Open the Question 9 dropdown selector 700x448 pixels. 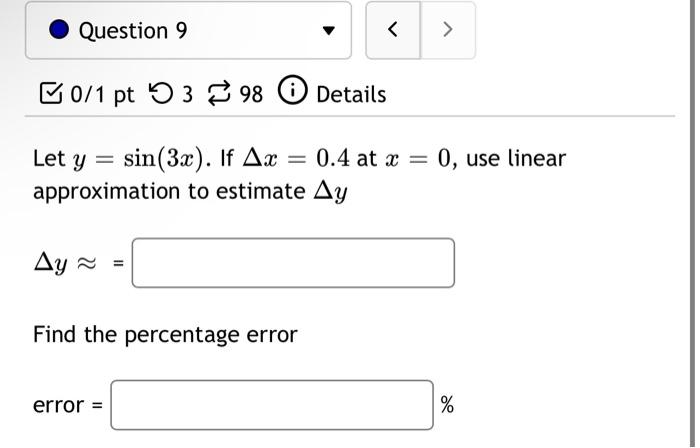coord(188,30)
